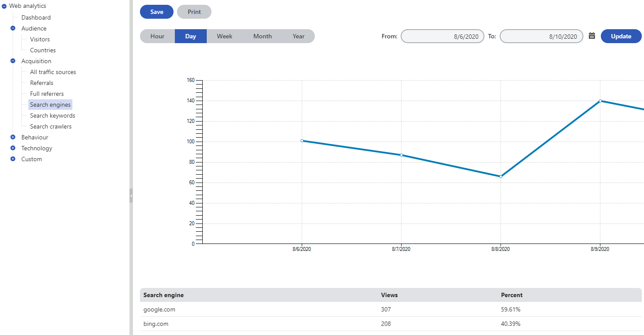This screenshot has width=644, height=335.
Task: Open Search keywords in the tree
Action: 52,115
